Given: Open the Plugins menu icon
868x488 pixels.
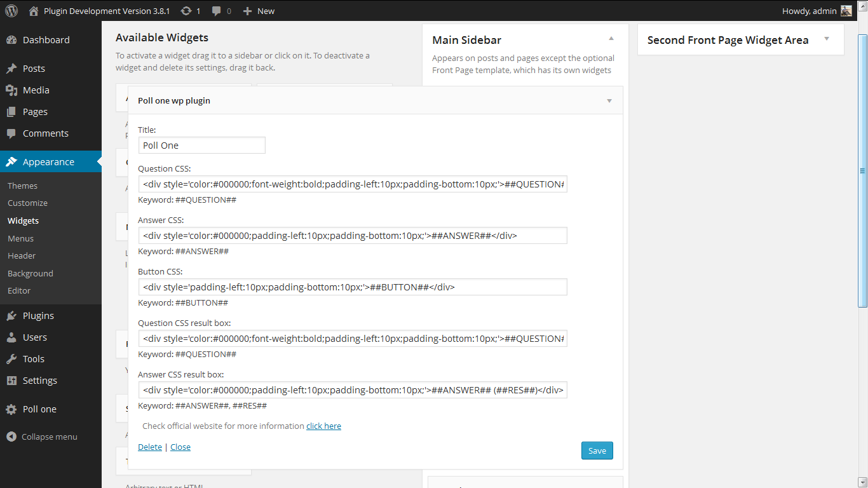Looking at the screenshot, I should [11, 316].
